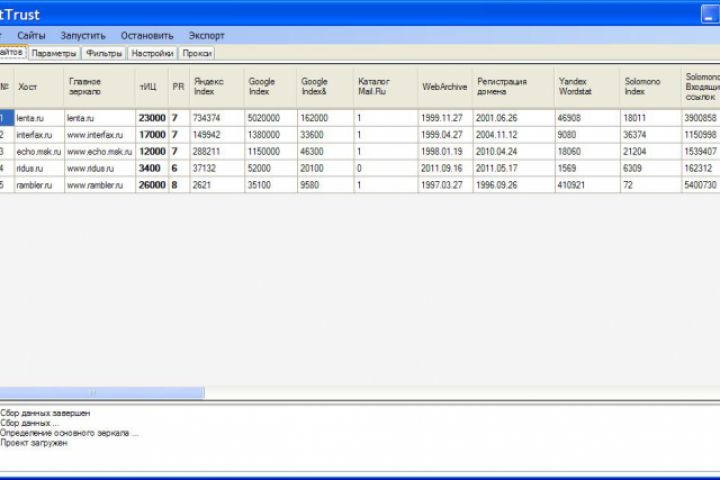
Task: Sort by the тИЦ column header
Action: pos(152,86)
